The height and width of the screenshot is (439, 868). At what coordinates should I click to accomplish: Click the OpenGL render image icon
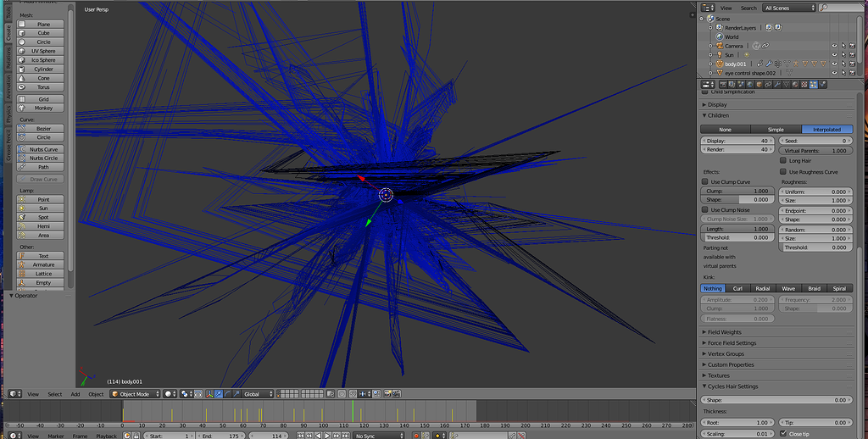pyautogui.click(x=387, y=393)
